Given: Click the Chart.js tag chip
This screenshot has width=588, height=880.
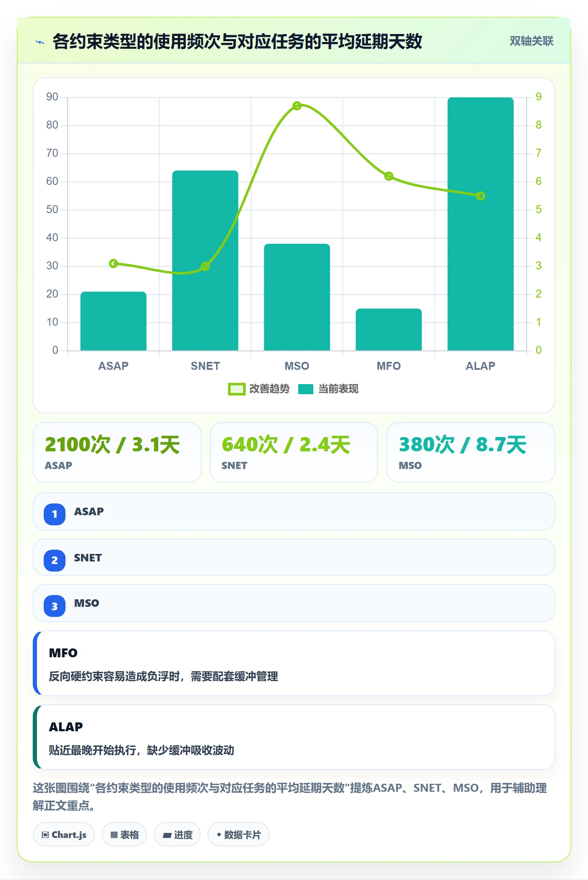Looking at the screenshot, I should (x=64, y=835).
